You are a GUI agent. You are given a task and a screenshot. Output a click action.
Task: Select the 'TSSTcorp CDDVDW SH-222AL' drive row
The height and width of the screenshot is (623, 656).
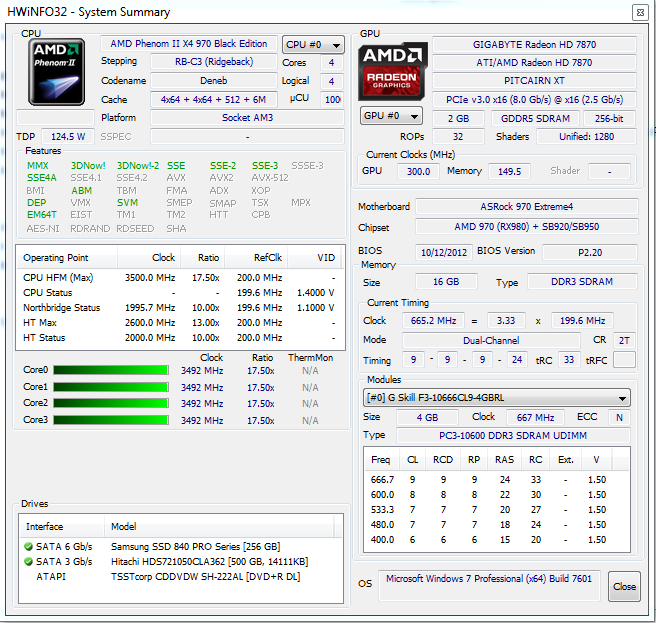tap(180, 577)
